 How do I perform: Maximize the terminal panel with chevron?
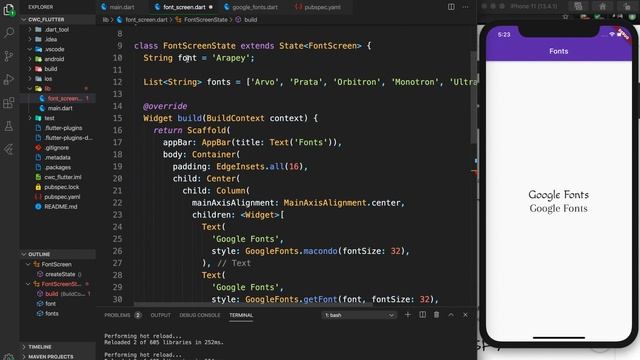[451, 315]
